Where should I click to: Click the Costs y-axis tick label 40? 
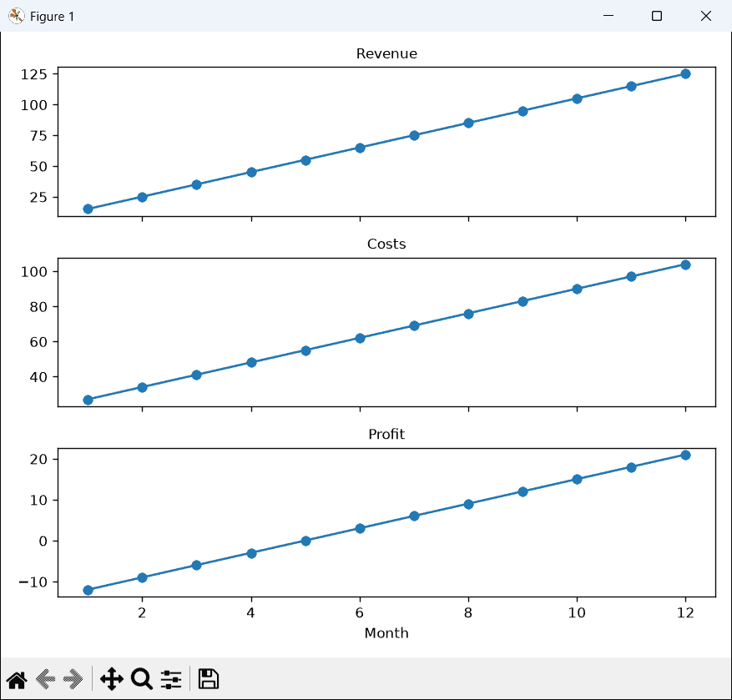[38, 377]
